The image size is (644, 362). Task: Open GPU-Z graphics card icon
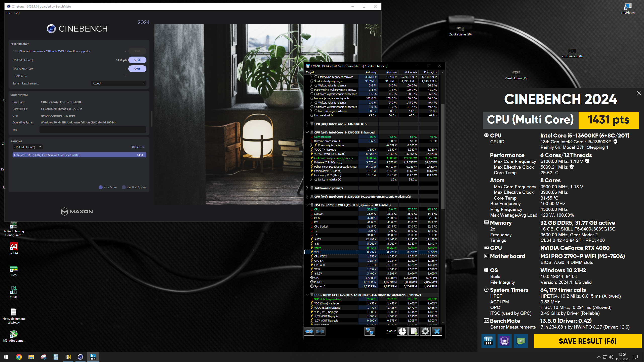click(x=520, y=341)
